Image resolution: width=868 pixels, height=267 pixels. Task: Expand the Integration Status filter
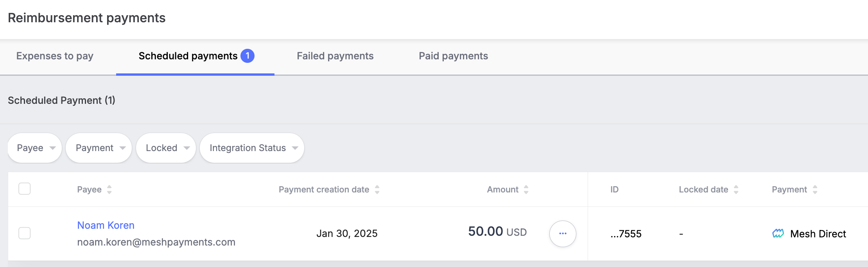252,148
